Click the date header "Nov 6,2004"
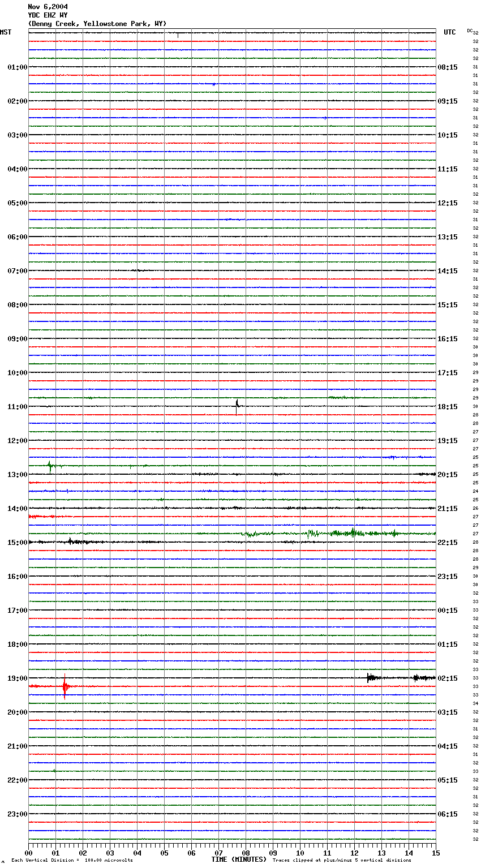481x868 pixels. (48, 7)
